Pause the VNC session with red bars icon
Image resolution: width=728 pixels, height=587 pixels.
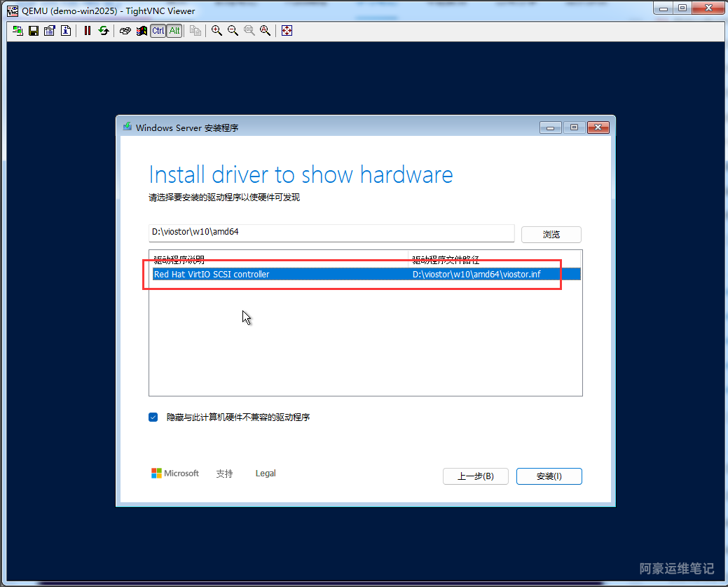[x=88, y=31]
